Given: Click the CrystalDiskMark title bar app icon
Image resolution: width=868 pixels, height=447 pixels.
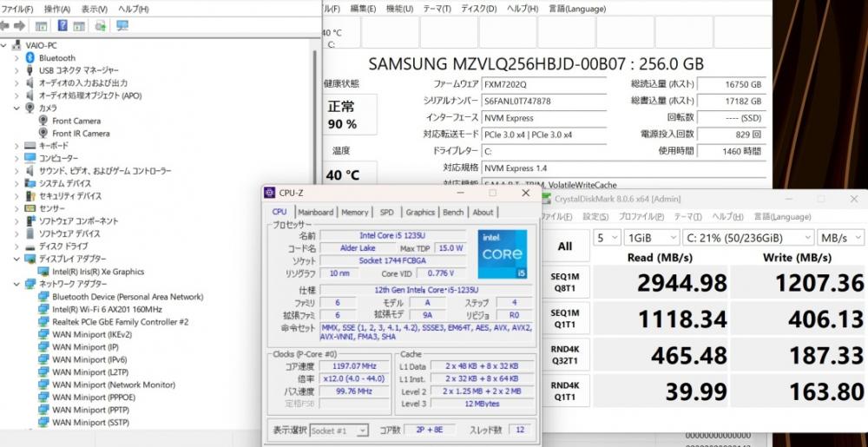Looking at the screenshot, I should [x=546, y=199].
